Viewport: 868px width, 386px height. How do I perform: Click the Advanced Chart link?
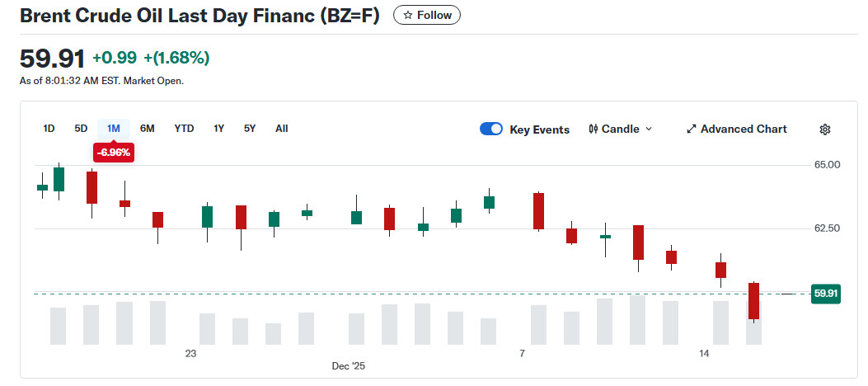(744, 129)
